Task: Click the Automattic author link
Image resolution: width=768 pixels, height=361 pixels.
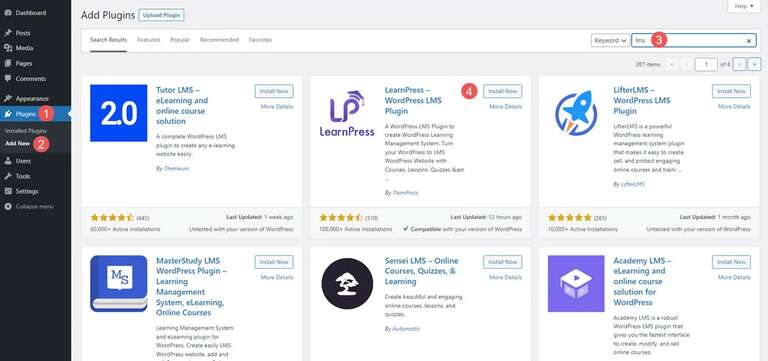Action: pos(406,329)
